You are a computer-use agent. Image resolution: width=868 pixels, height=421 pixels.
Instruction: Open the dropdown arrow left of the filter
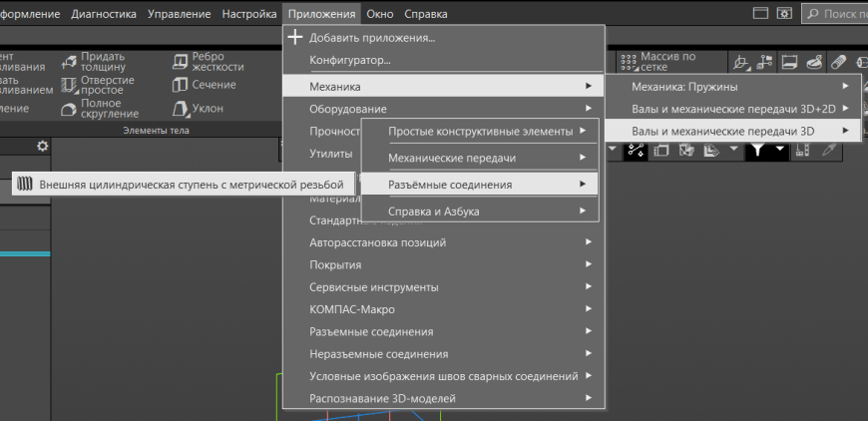click(x=734, y=149)
